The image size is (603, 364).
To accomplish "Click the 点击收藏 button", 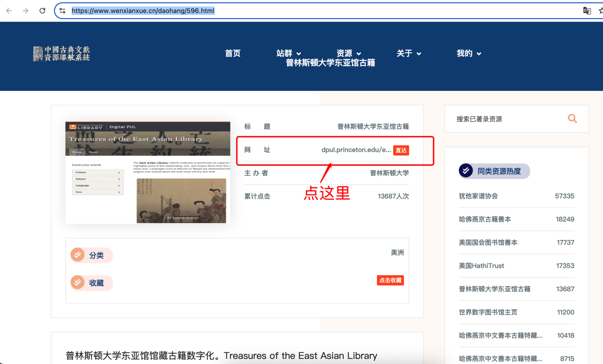I will 390,280.
